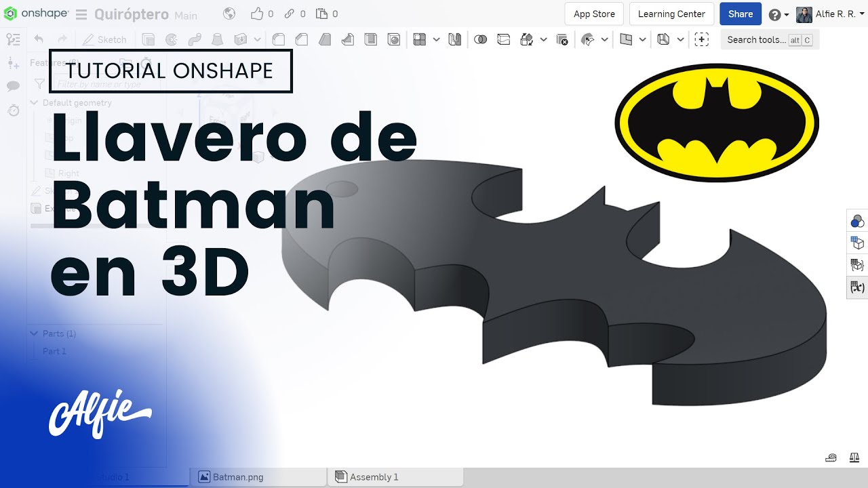Screen dimensions: 868x488
Task: Open the mass properties scale icon
Action: [854, 457]
